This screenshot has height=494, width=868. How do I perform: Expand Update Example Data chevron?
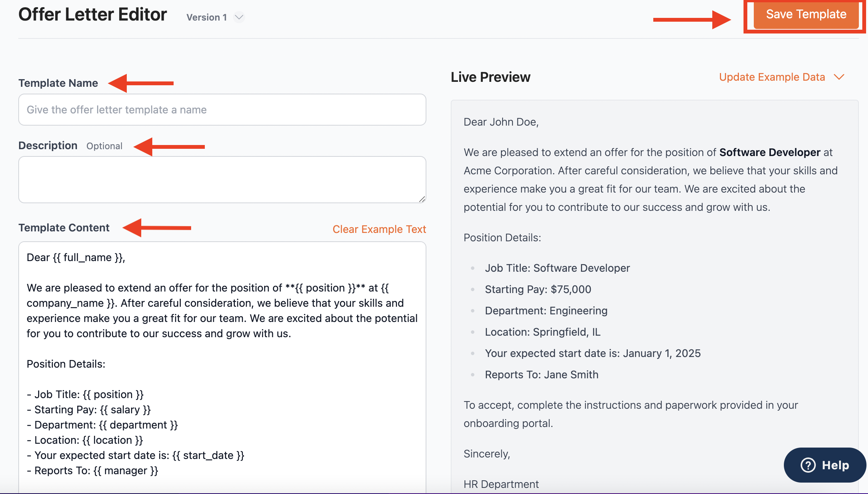pyautogui.click(x=839, y=77)
